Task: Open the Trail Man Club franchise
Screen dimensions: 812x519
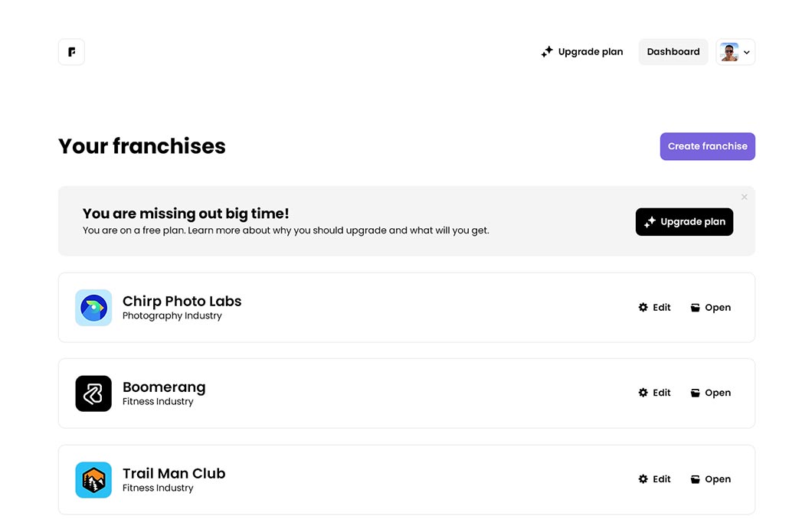Action: [710, 479]
